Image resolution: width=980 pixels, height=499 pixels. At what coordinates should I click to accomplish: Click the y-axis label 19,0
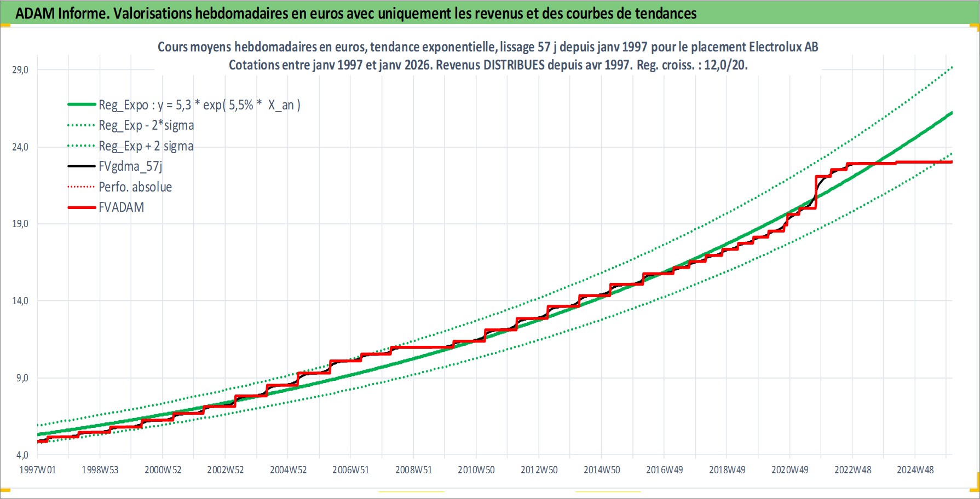tap(20, 224)
